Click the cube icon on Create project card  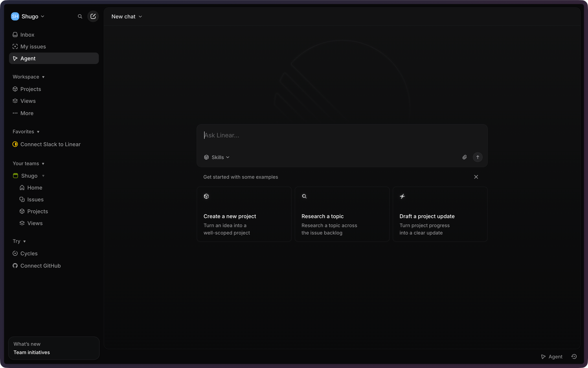[207, 197]
